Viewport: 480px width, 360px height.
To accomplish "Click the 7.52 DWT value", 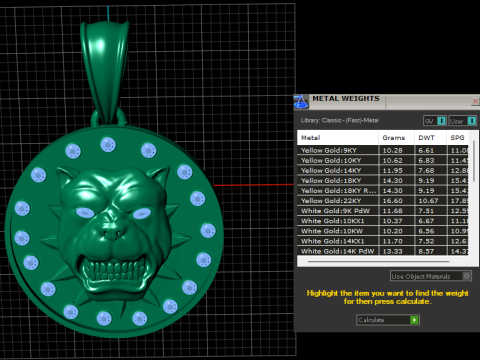I will coord(426,241).
